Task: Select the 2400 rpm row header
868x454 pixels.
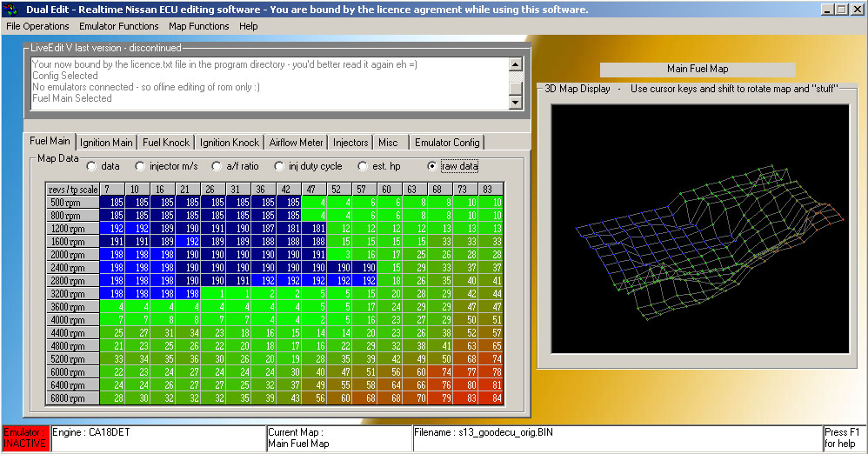Action: click(x=73, y=267)
